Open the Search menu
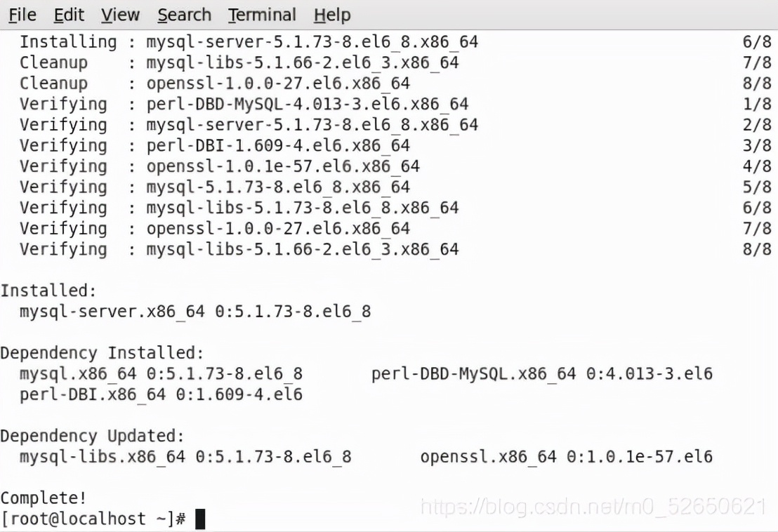 (184, 15)
